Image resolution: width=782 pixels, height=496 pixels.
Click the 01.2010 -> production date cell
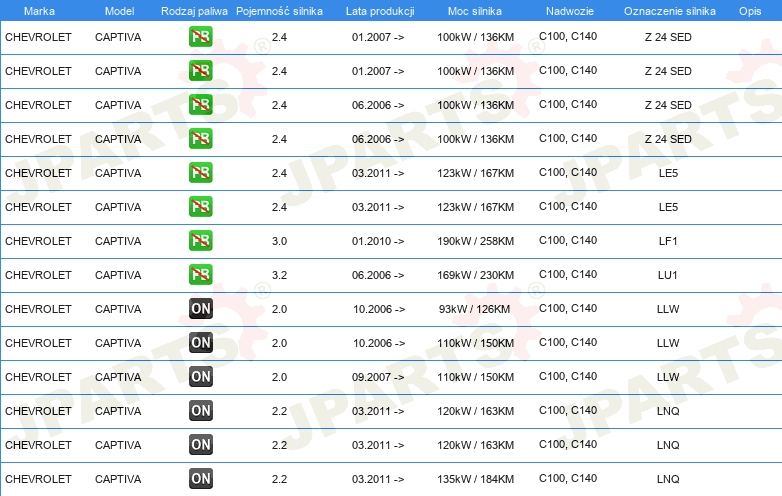point(378,241)
